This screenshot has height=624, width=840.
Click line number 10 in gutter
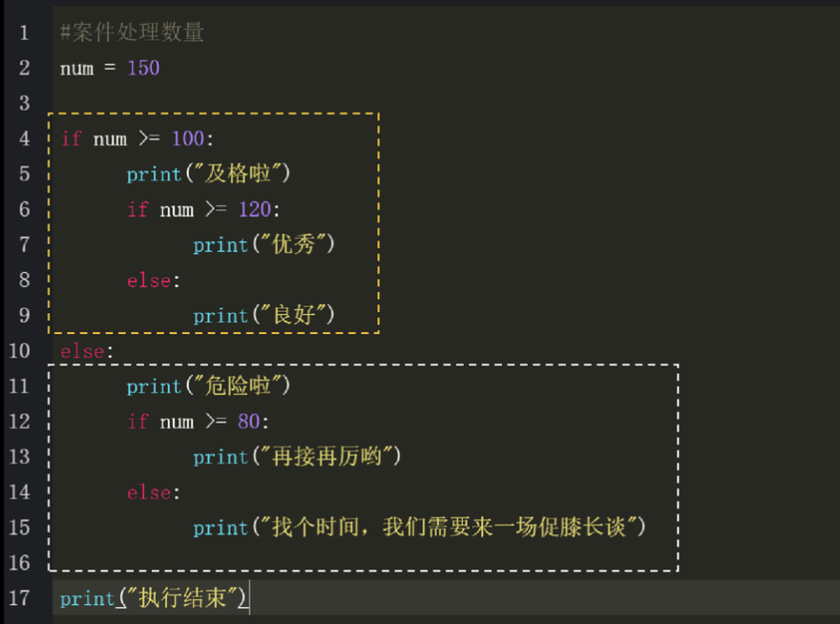click(x=20, y=351)
